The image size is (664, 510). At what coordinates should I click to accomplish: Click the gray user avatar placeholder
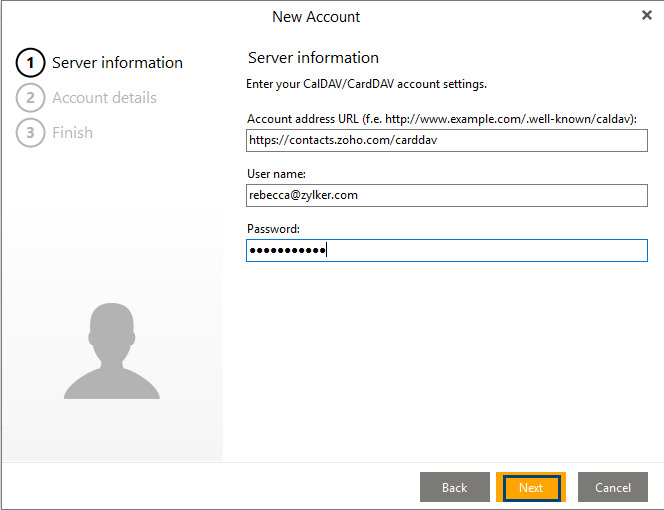[112, 351]
